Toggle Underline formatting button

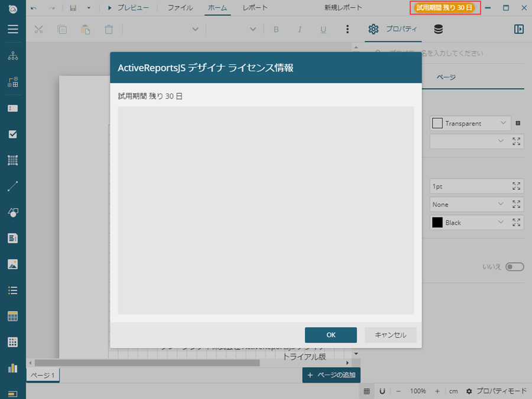tap(323, 30)
